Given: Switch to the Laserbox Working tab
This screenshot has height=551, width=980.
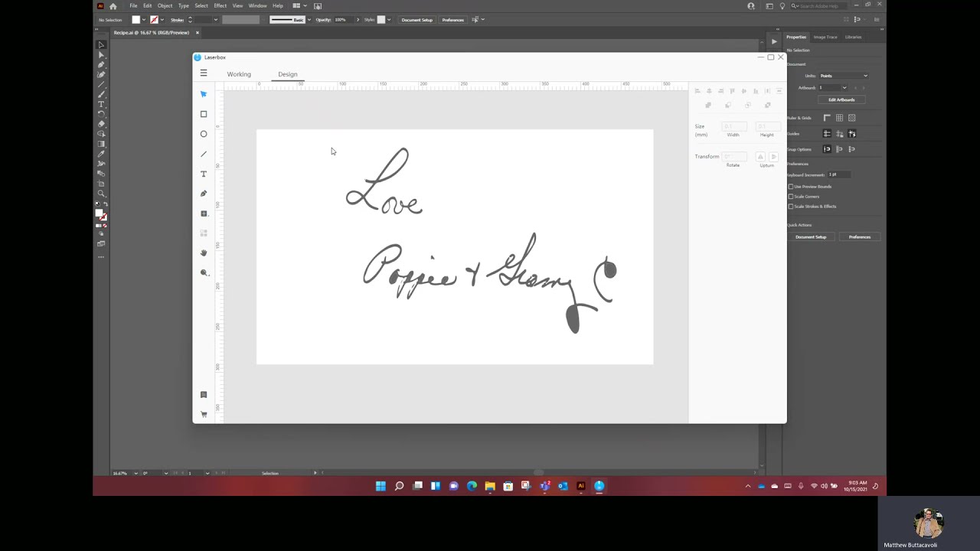Looking at the screenshot, I should click(x=239, y=74).
